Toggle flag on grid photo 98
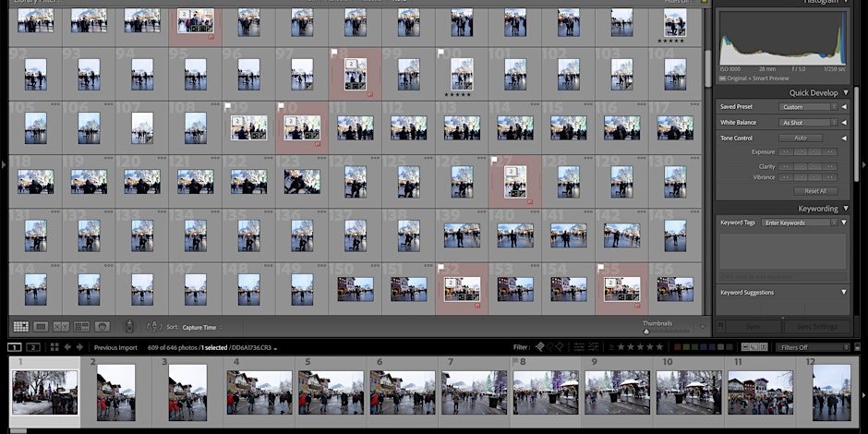The height and width of the screenshot is (434, 868). (334, 54)
